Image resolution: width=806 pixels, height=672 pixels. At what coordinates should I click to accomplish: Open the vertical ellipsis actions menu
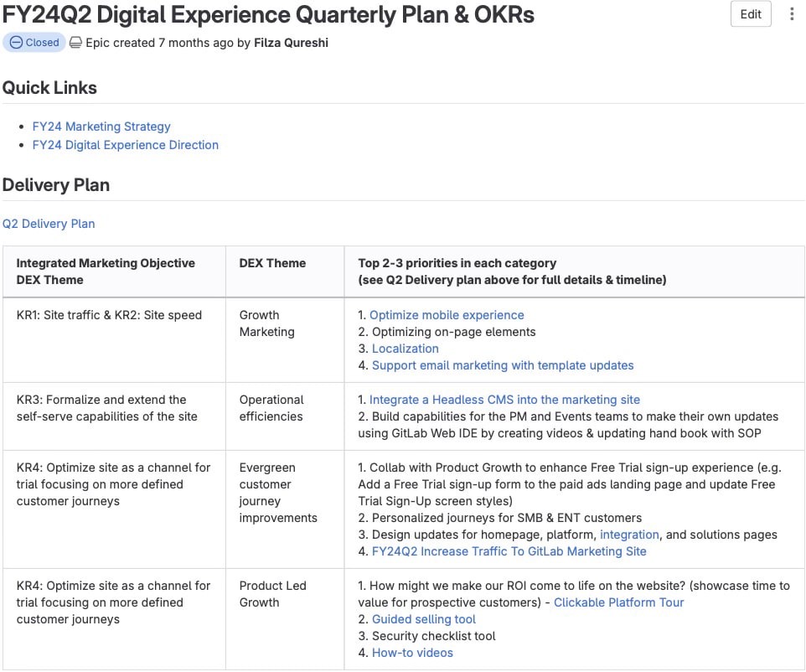pos(792,14)
